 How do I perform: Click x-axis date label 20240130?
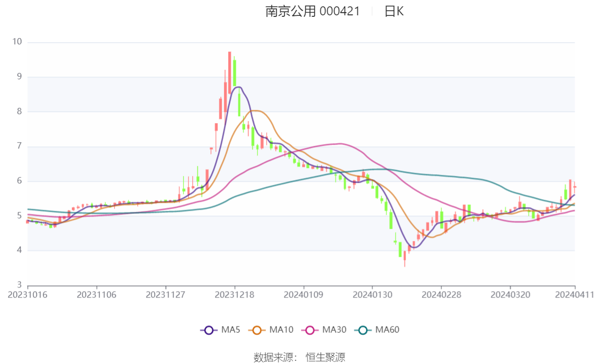[x=372, y=295]
